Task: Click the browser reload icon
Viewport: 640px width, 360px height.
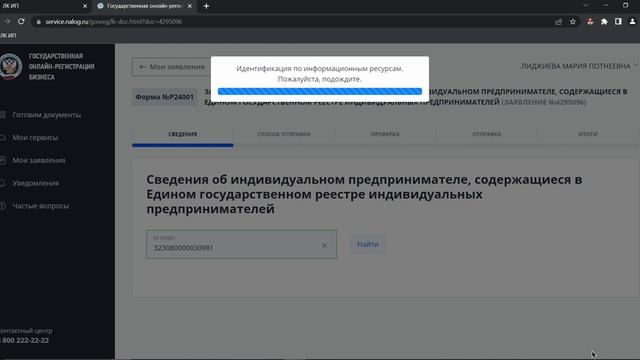Action: (21, 21)
